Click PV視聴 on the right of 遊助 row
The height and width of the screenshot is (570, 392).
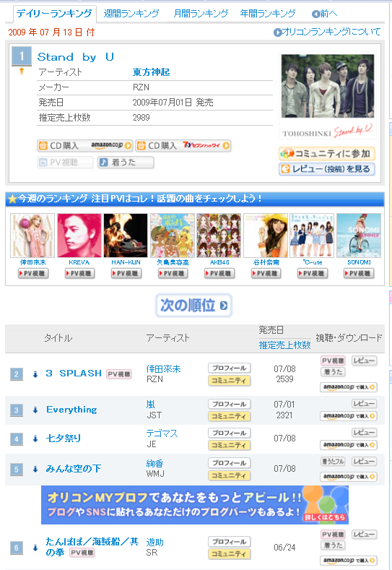click(x=333, y=535)
